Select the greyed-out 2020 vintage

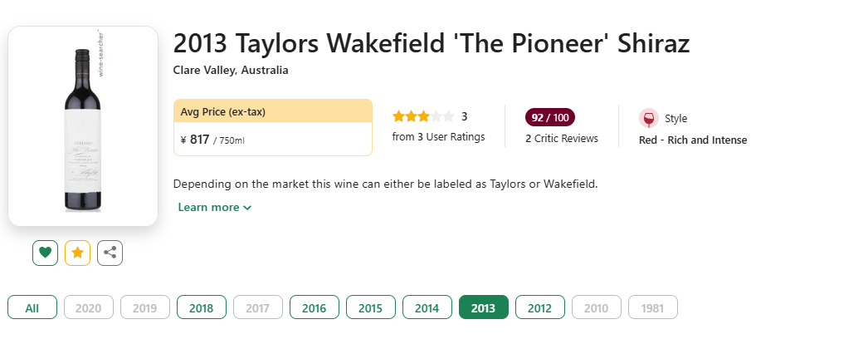89,307
